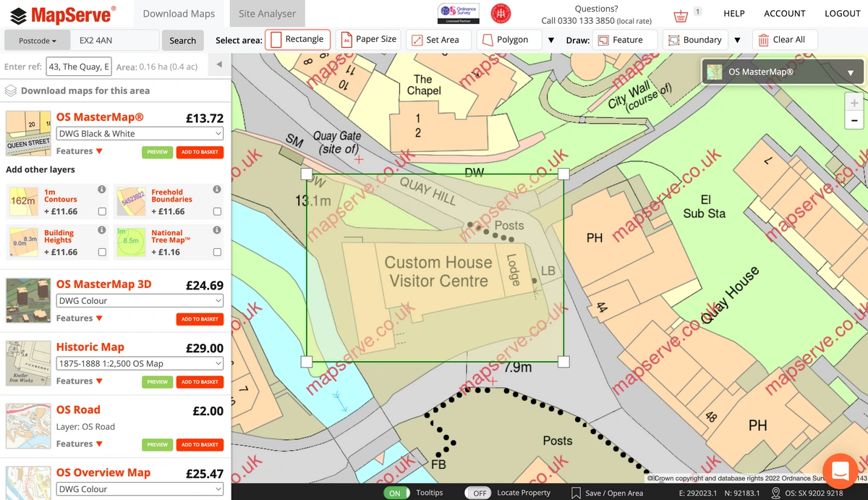Click Save / Open Area bookmark
868x500 pixels.
tap(607, 493)
